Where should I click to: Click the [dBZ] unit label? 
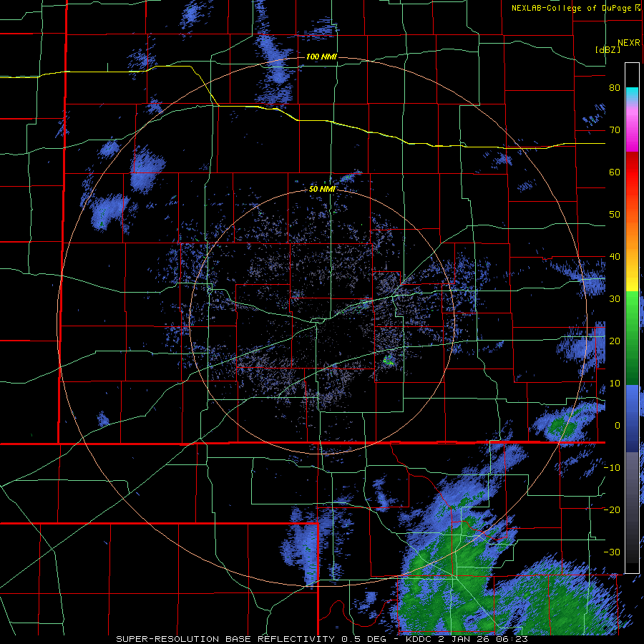click(608, 50)
